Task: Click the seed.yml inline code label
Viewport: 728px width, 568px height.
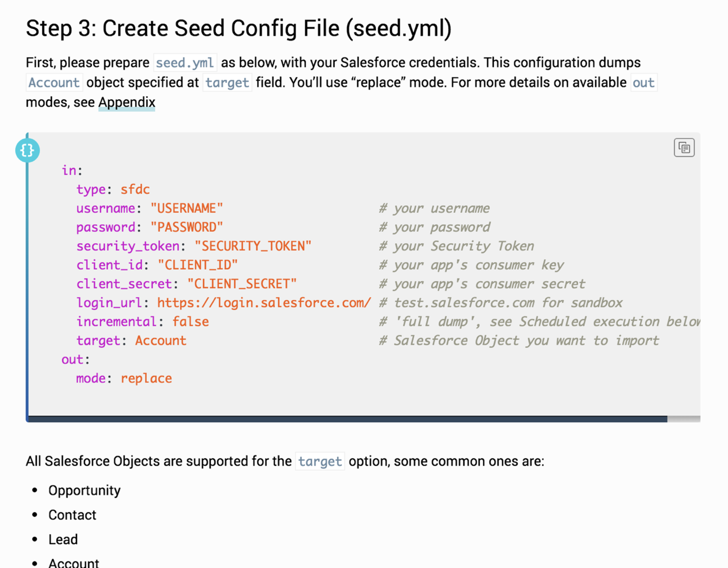Action: [x=185, y=63]
